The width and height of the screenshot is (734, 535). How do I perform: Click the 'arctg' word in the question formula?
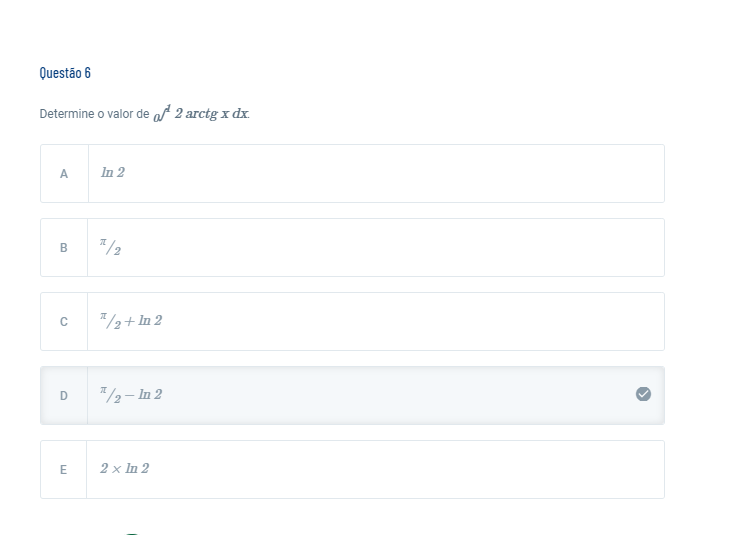coord(202,114)
